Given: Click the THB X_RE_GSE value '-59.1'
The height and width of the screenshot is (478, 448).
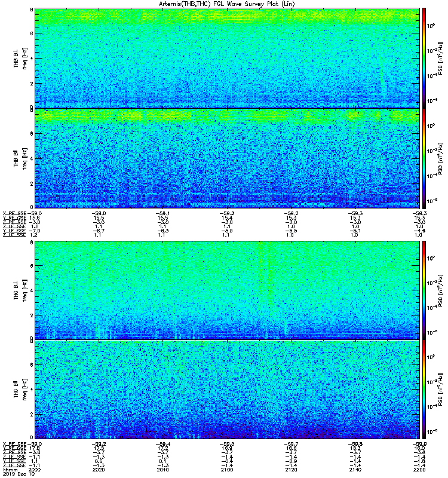Looking at the screenshot, I should click(162, 213).
